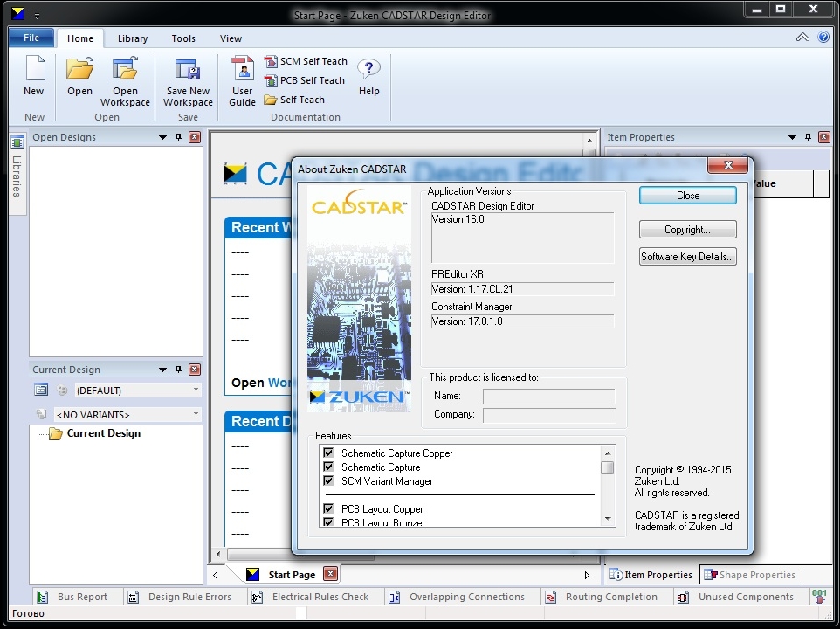Close the Current Design panel

[195, 370]
